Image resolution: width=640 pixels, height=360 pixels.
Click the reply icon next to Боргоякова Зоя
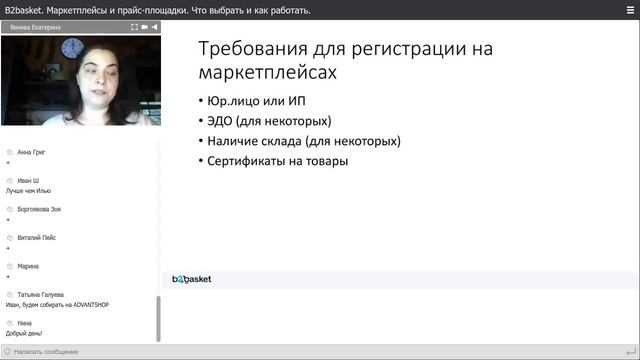point(10,209)
